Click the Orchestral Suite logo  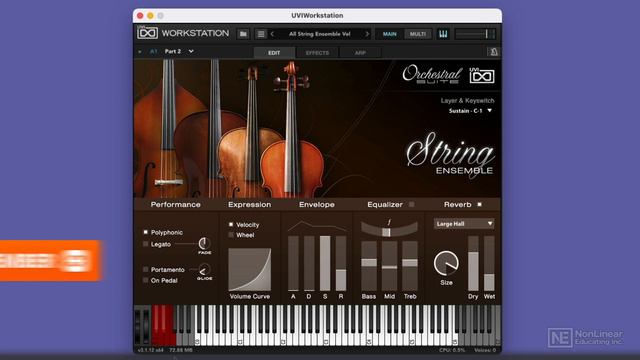pos(432,75)
